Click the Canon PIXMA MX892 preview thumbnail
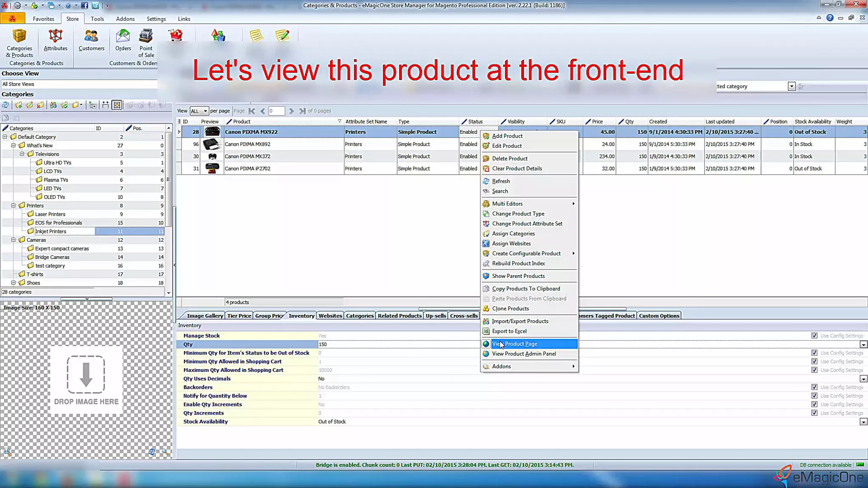This screenshot has width=868, height=488. tap(212, 144)
